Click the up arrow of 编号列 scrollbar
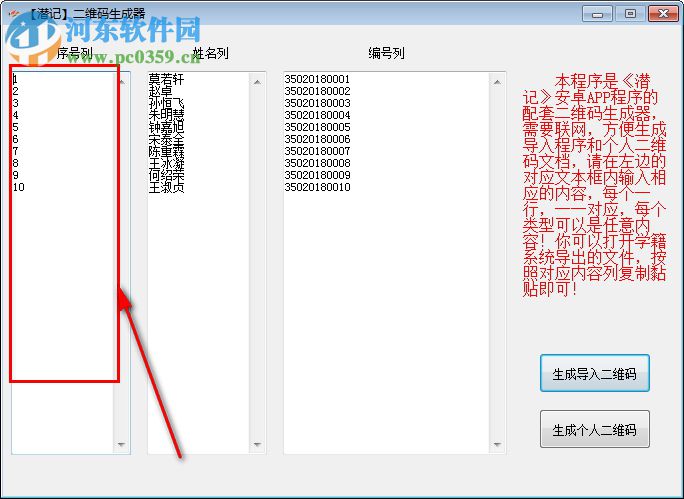 pos(497,82)
